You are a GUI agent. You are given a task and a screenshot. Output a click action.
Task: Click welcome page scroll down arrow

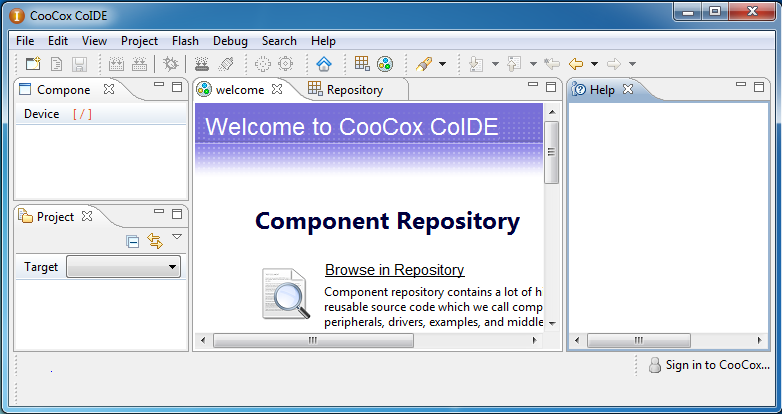[552, 324]
